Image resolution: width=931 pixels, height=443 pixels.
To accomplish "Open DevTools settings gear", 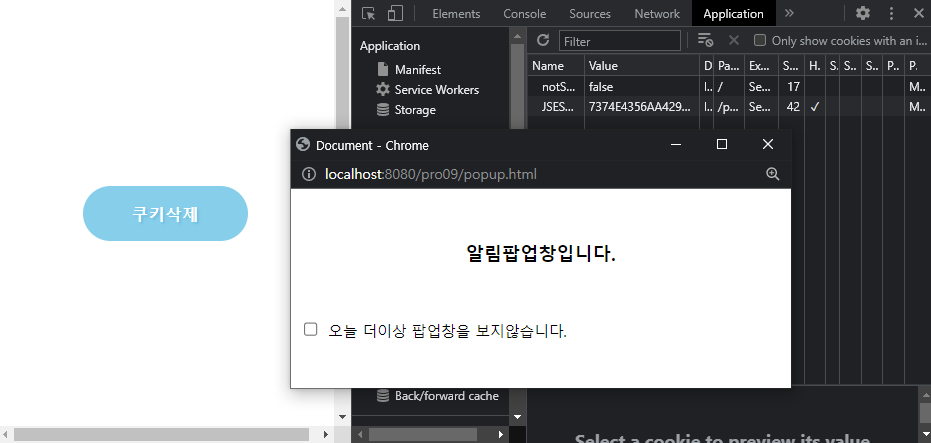I will click(x=863, y=14).
